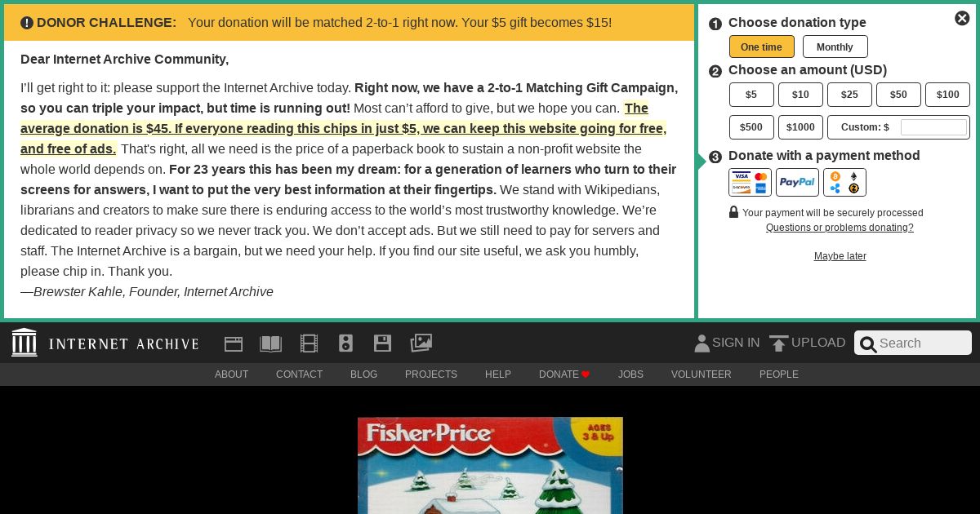The width and height of the screenshot is (980, 514).
Task: Choose the $25 donation amount
Action: (849, 95)
